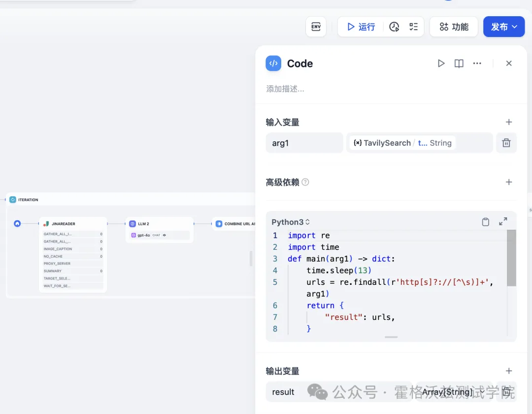Click the blue Code node icon
The width and height of the screenshot is (532, 414).
point(273,63)
